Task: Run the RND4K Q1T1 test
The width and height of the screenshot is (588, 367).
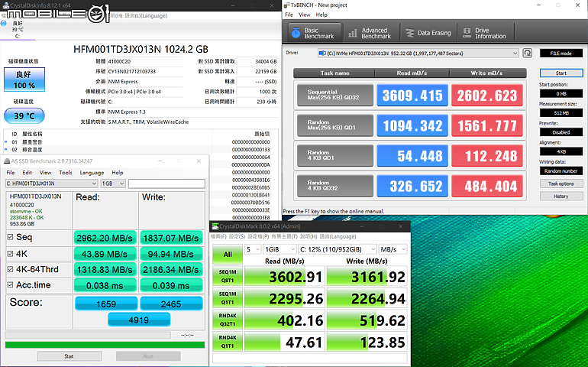Action: point(228,342)
